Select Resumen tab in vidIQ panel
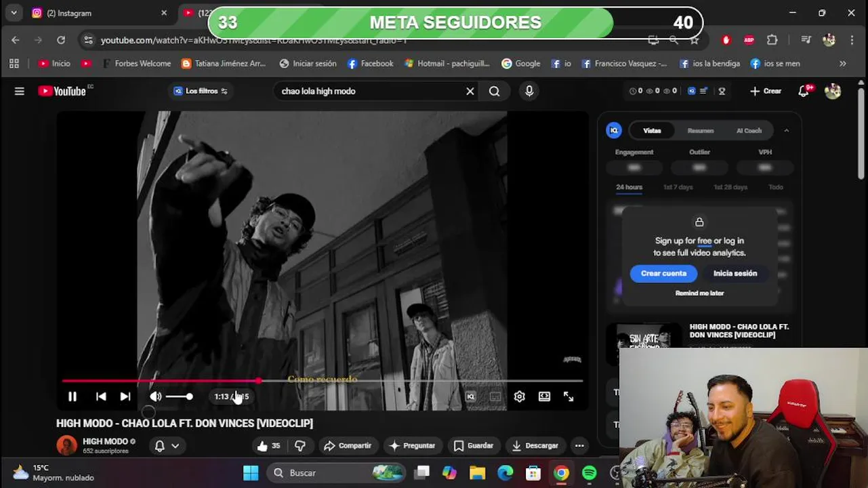Screen dimensions: 868x488 pos(701,131)
